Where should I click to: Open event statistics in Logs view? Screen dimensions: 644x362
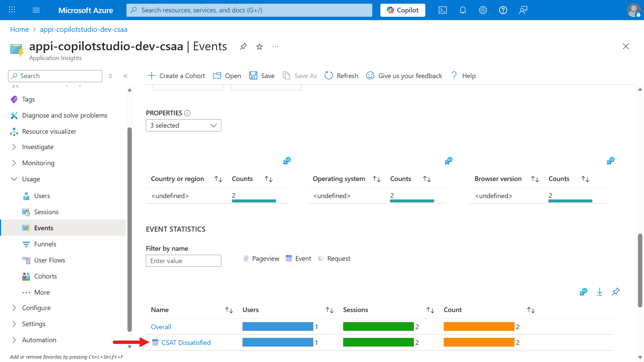pyautogui.click(x=584, y=292)
